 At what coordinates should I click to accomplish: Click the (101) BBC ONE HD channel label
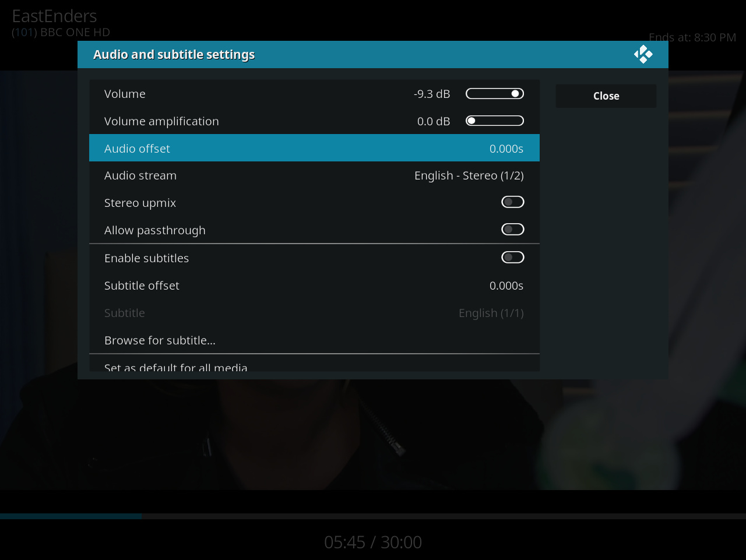[61, 32]
